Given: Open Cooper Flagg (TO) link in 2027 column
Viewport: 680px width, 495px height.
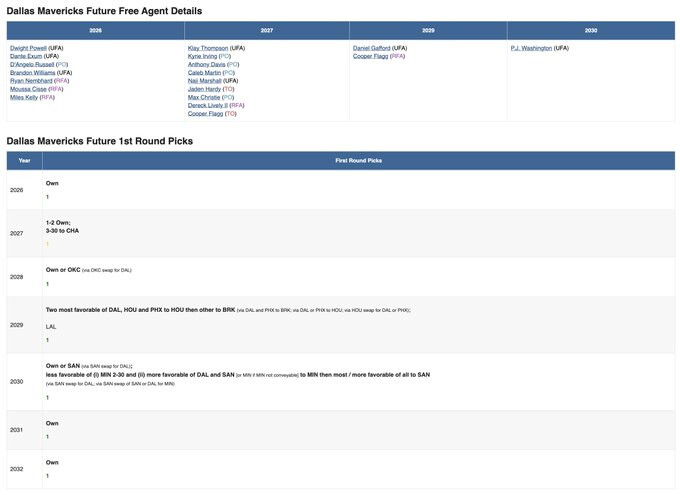Looking at the screenshot, I should (x=205, y=114).
